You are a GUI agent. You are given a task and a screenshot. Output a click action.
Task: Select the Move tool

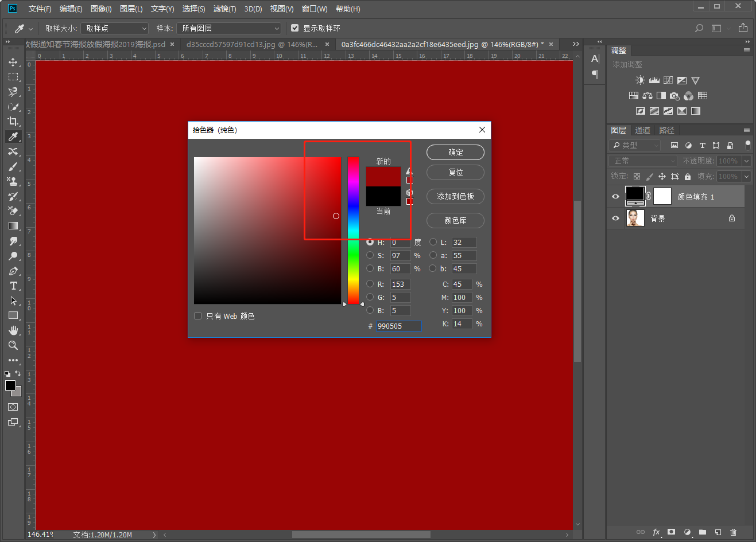click(x=13, y=62)
